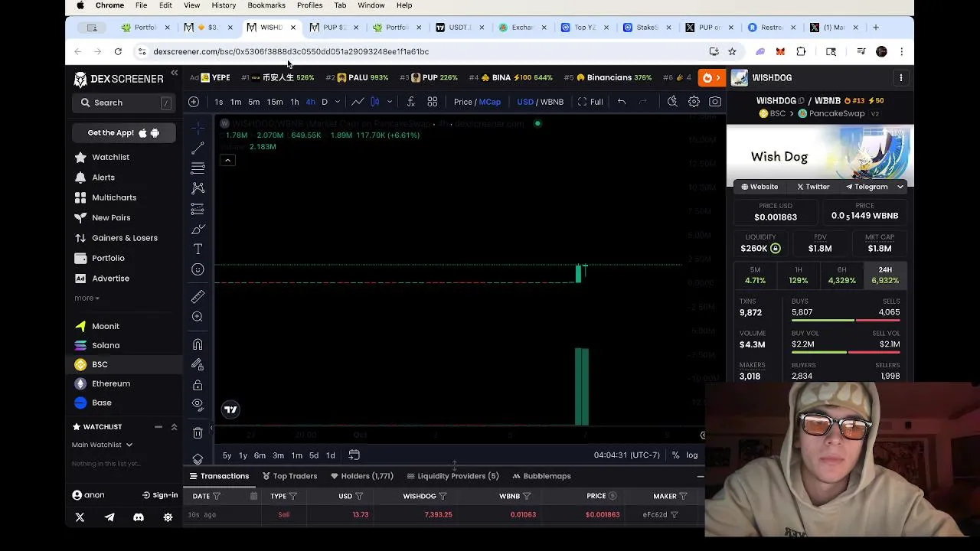980x551 pixels.
Task: Open token Twitter link
Action: (x=813, y=187)
